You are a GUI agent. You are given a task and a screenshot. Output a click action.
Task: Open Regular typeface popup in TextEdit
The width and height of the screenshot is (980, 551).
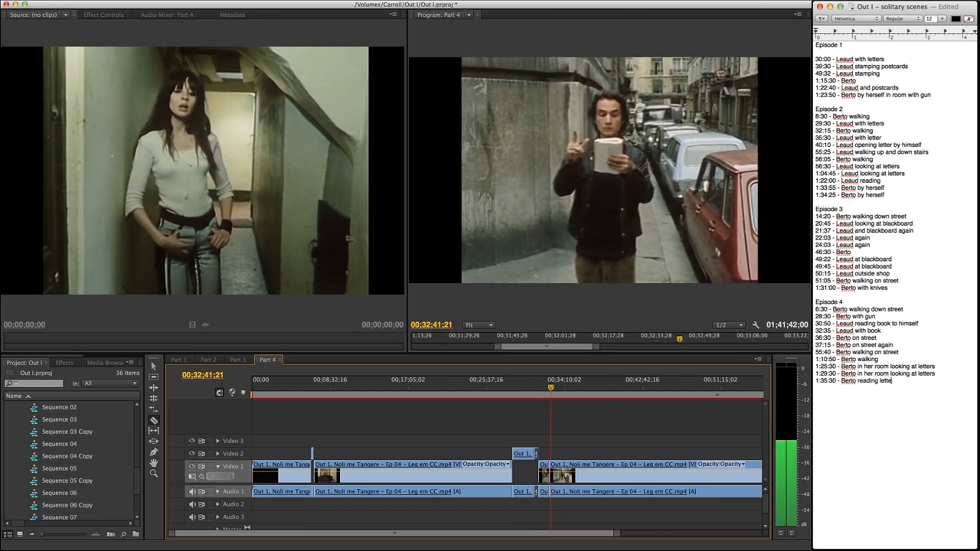(902, 19)
